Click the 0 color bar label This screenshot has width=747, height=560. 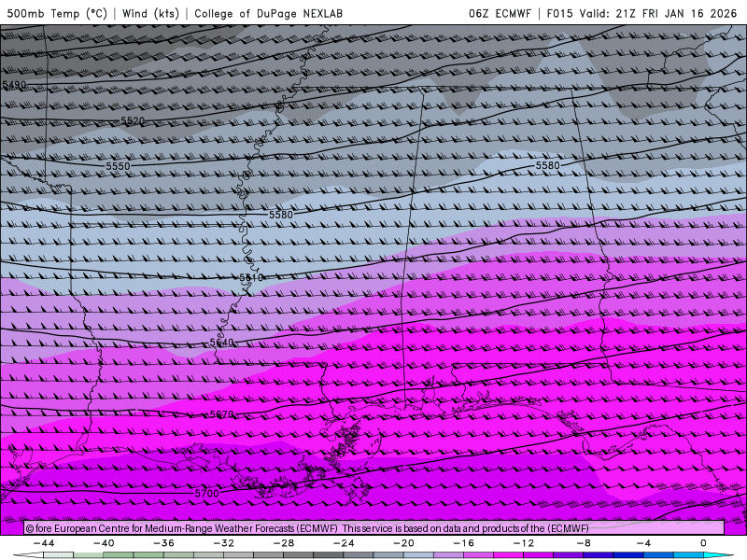click(x=704, y=543)
